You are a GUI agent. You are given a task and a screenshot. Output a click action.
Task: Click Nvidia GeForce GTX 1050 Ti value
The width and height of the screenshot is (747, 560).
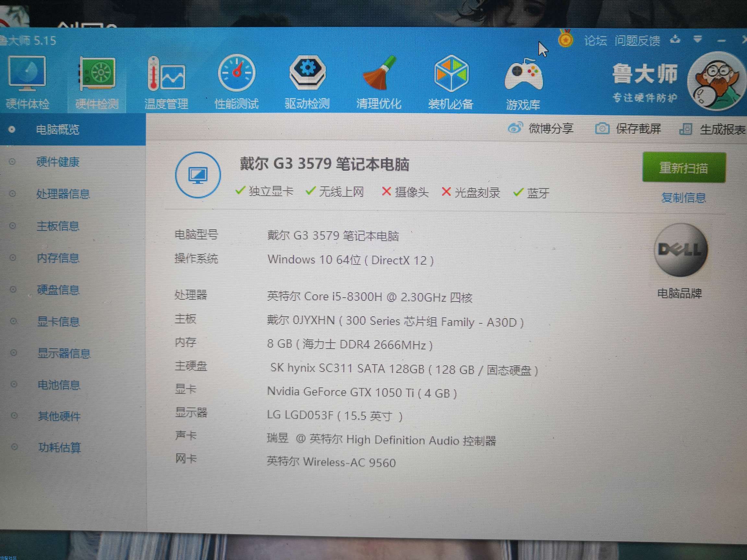pyautogui.click(x=362, y=392)
